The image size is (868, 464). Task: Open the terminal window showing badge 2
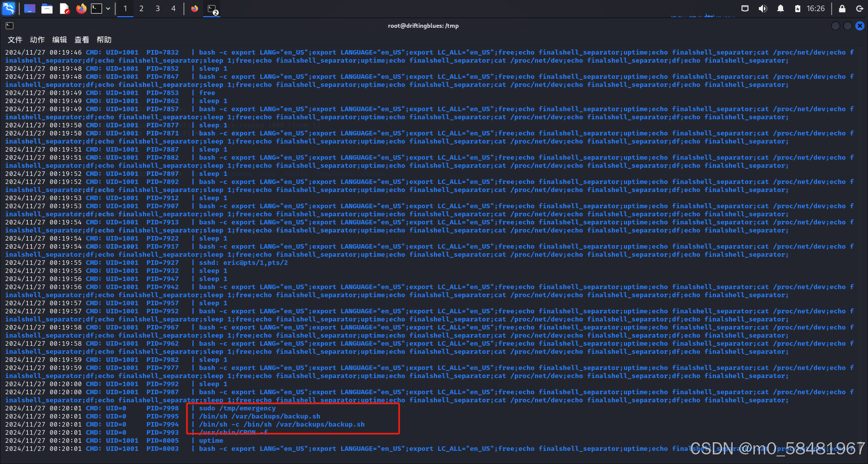(211, 9)
